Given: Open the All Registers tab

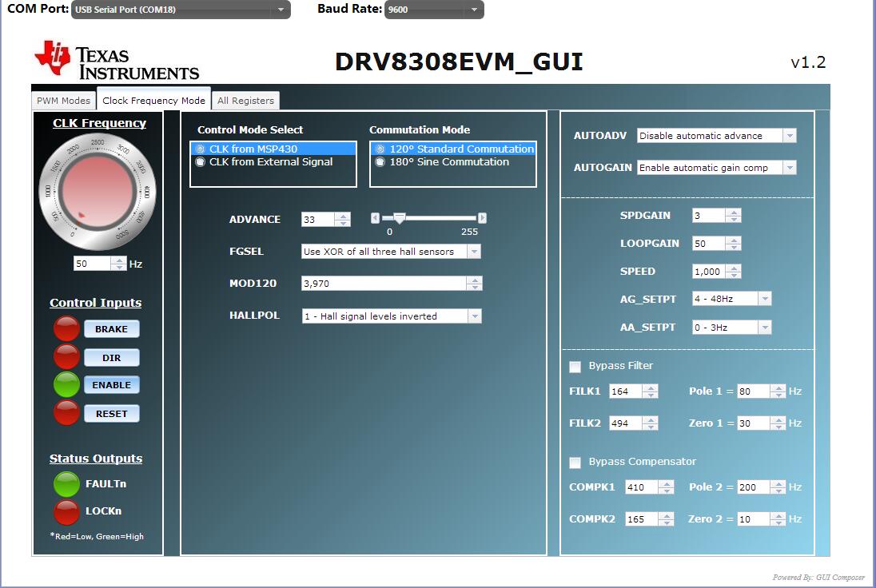Looking at the screenshot, I should click(246, 101).
